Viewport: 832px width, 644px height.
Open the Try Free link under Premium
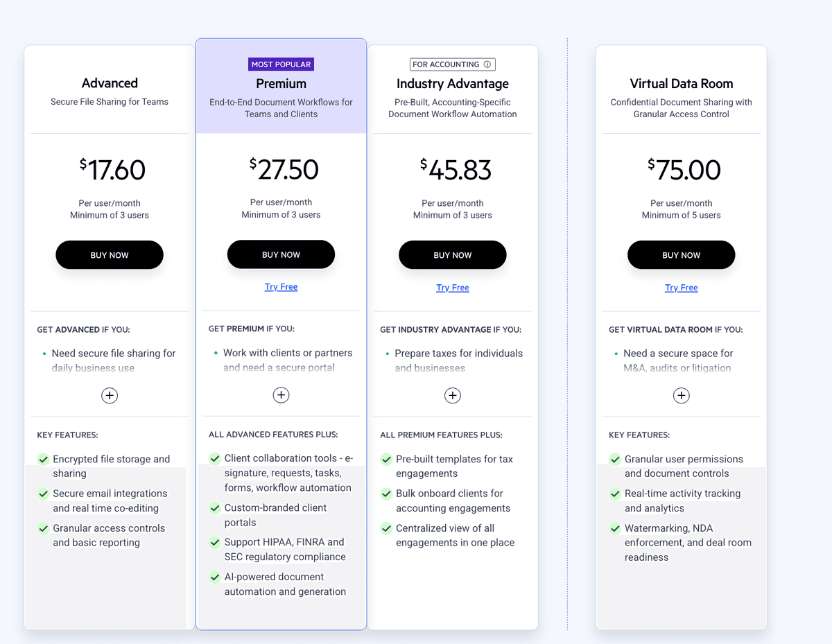pos(281,286)
